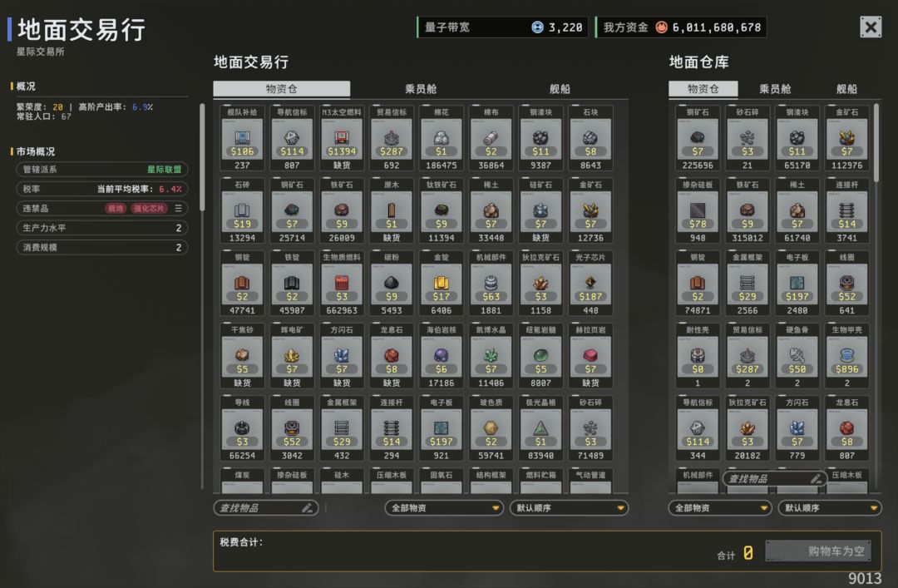This screenshot has width=898, height=588.
Task: Open 全部物资 filter dropdown under trading house
Action: pyautogui.click(x=444, y=508)
